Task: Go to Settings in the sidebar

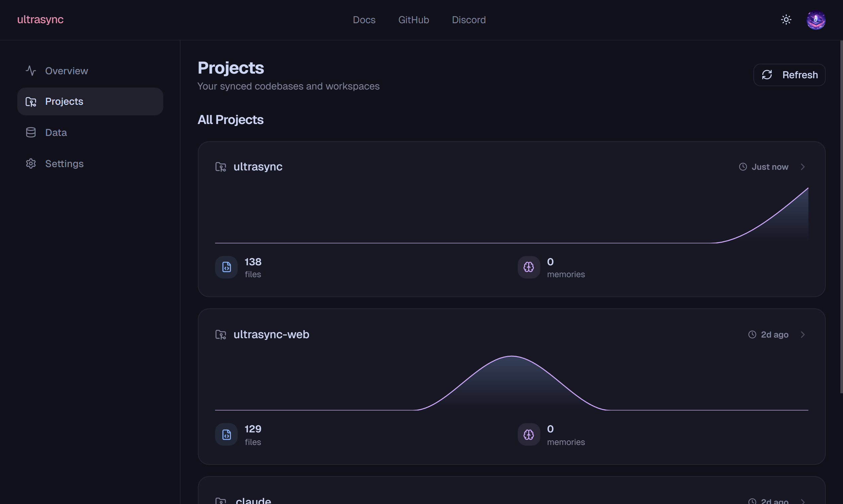Action: coord(64,164)
